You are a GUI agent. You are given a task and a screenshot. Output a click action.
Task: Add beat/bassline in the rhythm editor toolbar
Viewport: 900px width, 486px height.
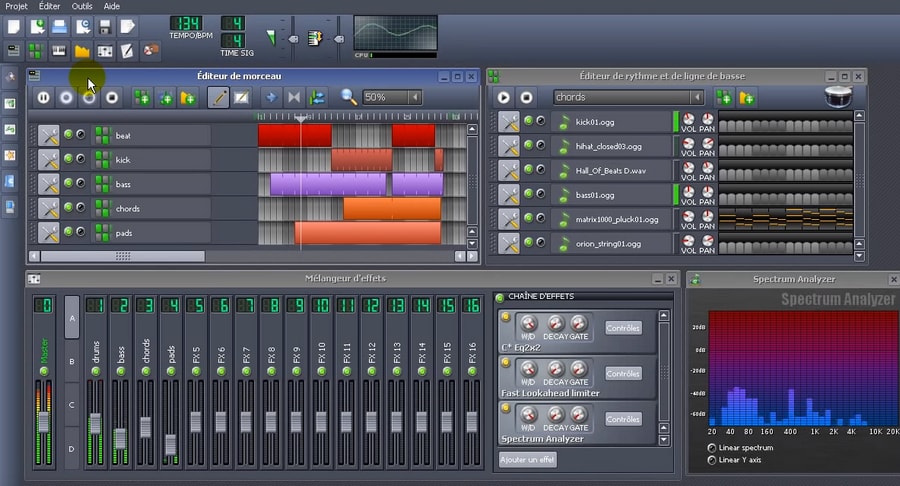point(724,98)
